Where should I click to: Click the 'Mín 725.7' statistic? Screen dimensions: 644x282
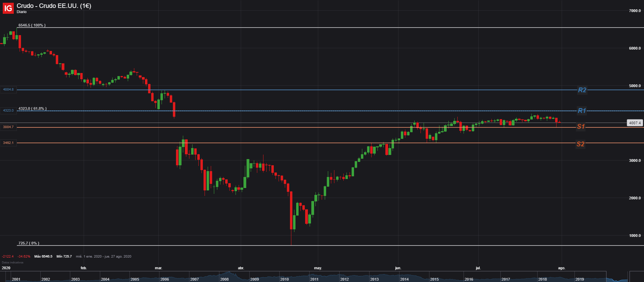(64, 257)
